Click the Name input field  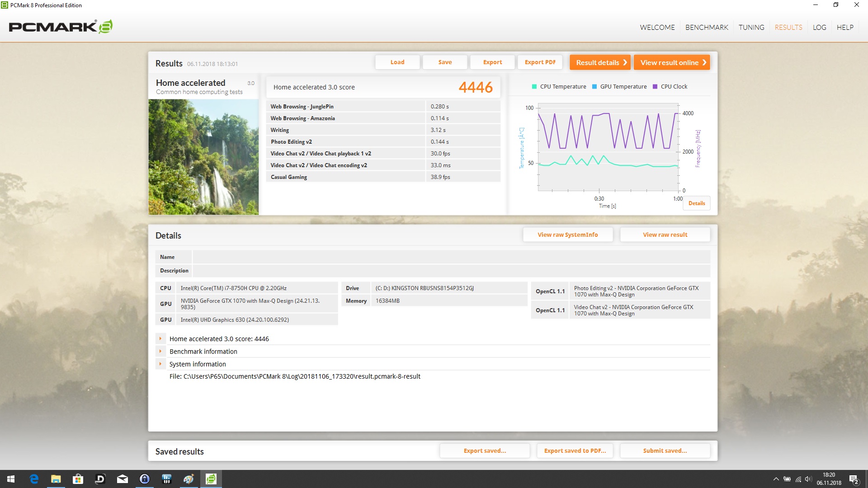point(451,257)
